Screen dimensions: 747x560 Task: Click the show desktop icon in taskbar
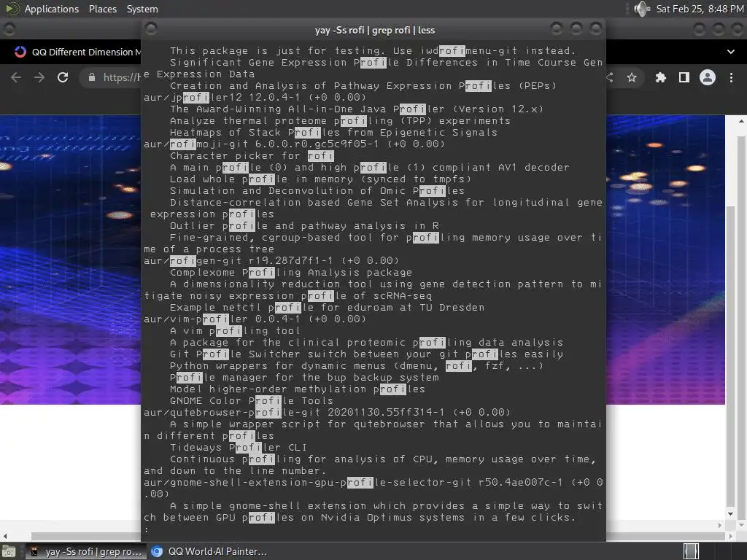click(x=9, y=551)
